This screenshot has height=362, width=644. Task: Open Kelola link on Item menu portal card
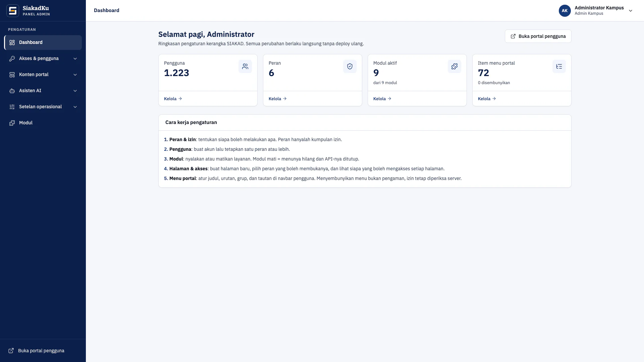(487, 99)
